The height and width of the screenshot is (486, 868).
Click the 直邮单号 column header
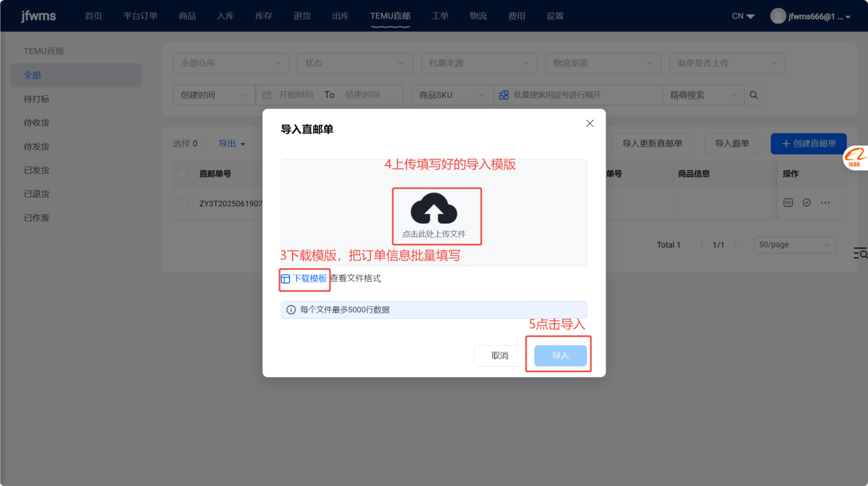215,174
